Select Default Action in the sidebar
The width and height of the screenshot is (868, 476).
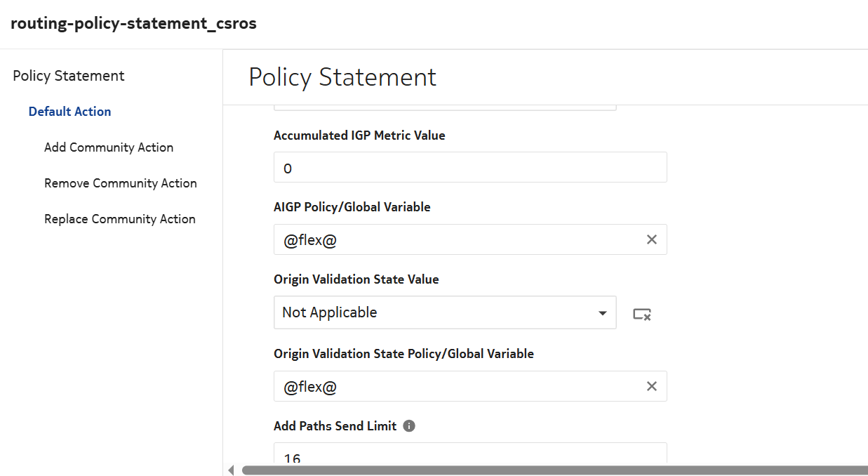pyautogui.click(x=69, y=112)
